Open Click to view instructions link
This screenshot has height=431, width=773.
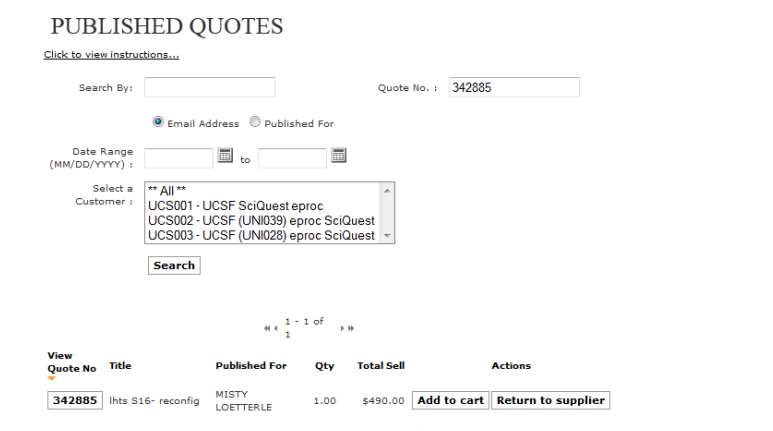tap(111, 55)
